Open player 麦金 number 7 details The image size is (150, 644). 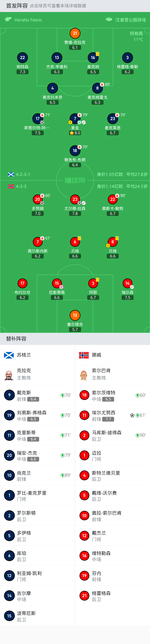[75, 119]
